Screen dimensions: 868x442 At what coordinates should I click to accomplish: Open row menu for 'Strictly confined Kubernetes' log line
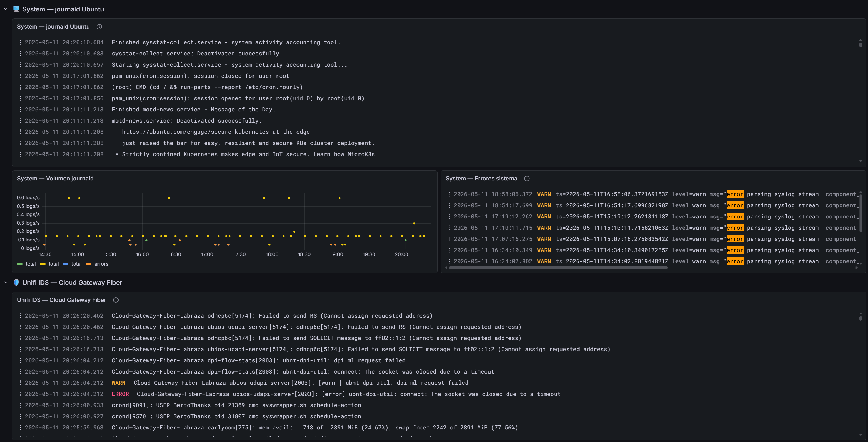click(20, 155)
